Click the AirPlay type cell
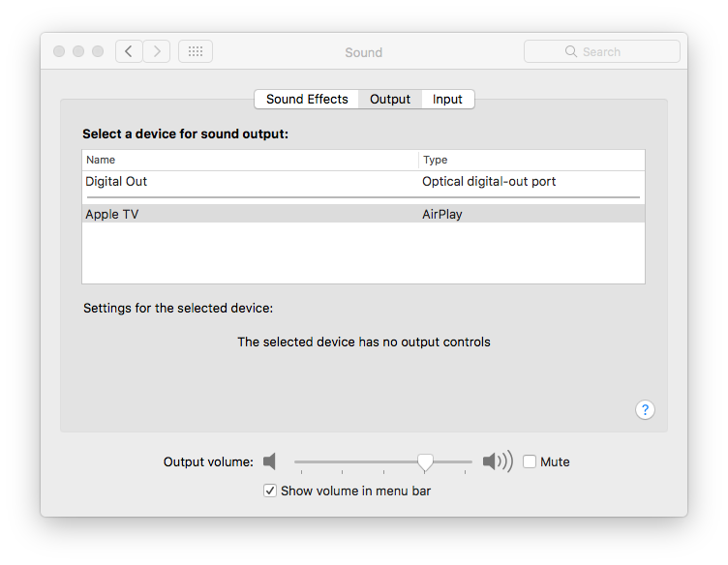The width and height of the screenshot is (728, 565). click(442, 215)
